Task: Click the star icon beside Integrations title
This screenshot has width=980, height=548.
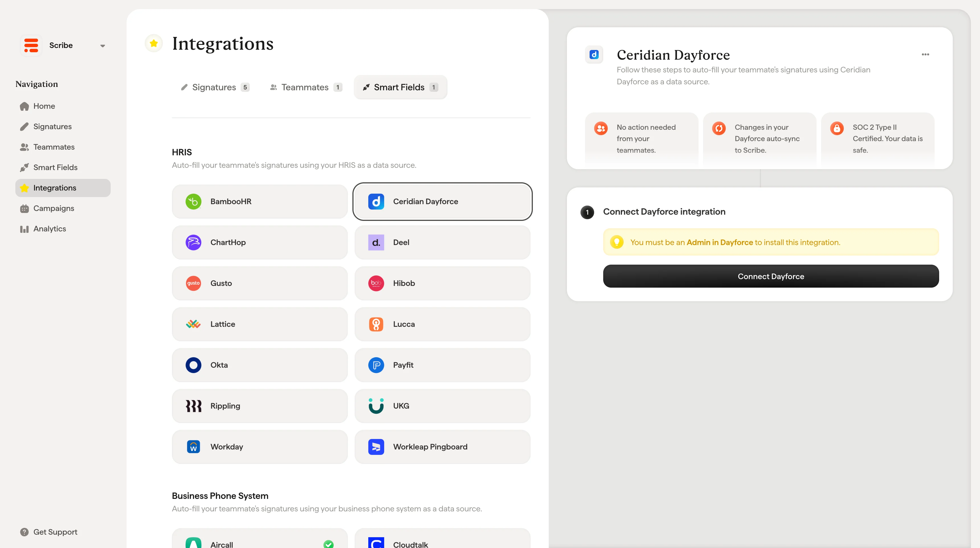Action: pyautogui.click(x=154, y=43)
